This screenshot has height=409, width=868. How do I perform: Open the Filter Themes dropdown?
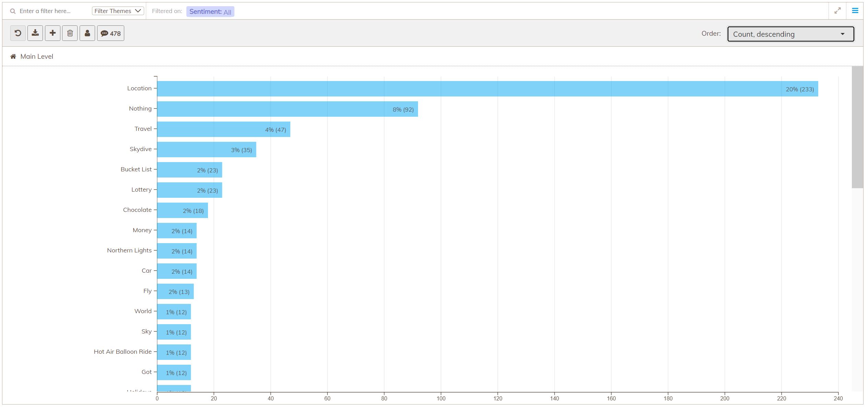[118, 11]
